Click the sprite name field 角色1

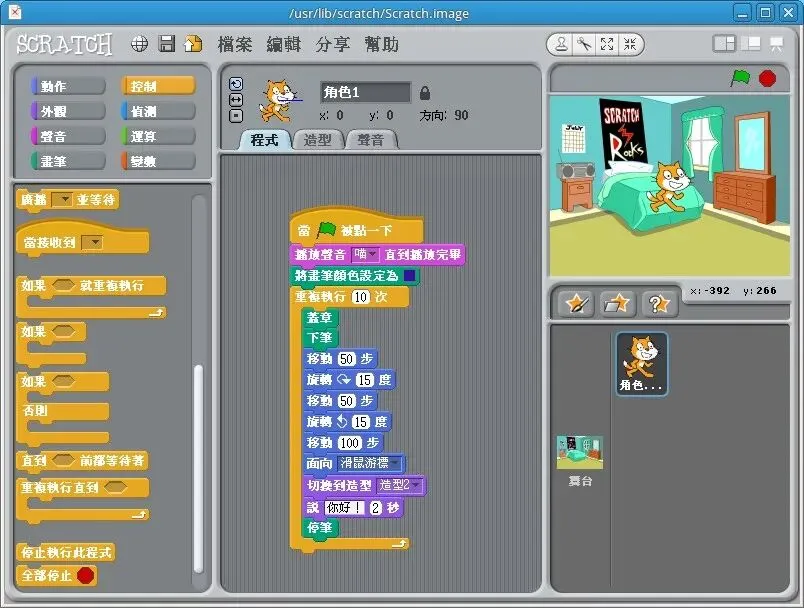pos(365,92)
